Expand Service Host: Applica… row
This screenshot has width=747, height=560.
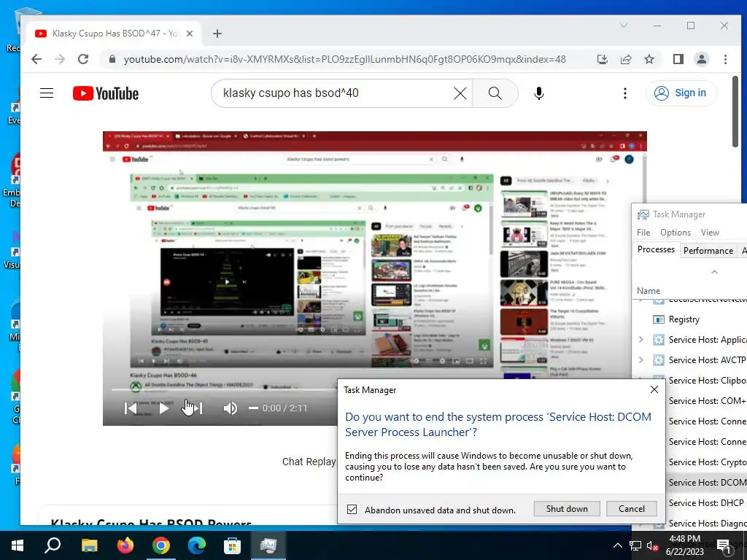click(x=640, y=340)
